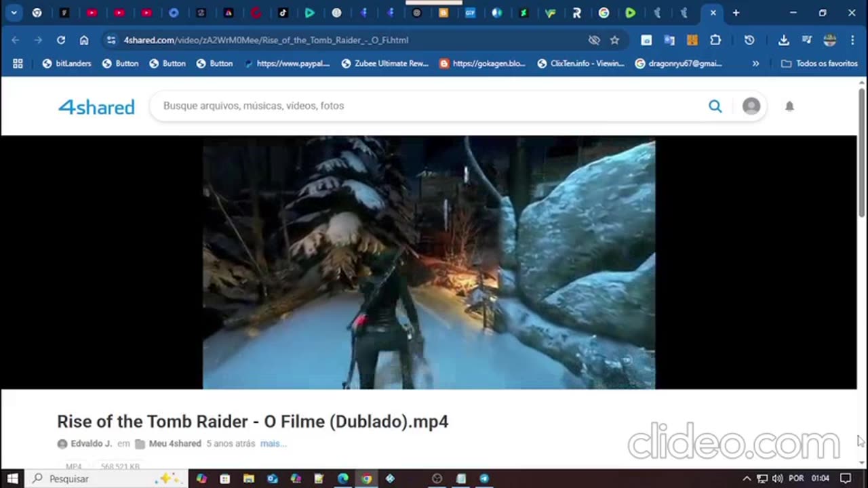Open the paypal bookmark
This screenshot has height=488, width=868.
coord(286,63)
